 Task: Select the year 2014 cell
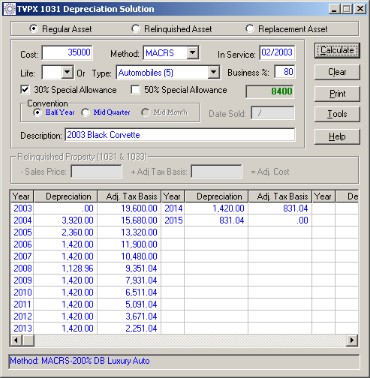pos(173,209)
